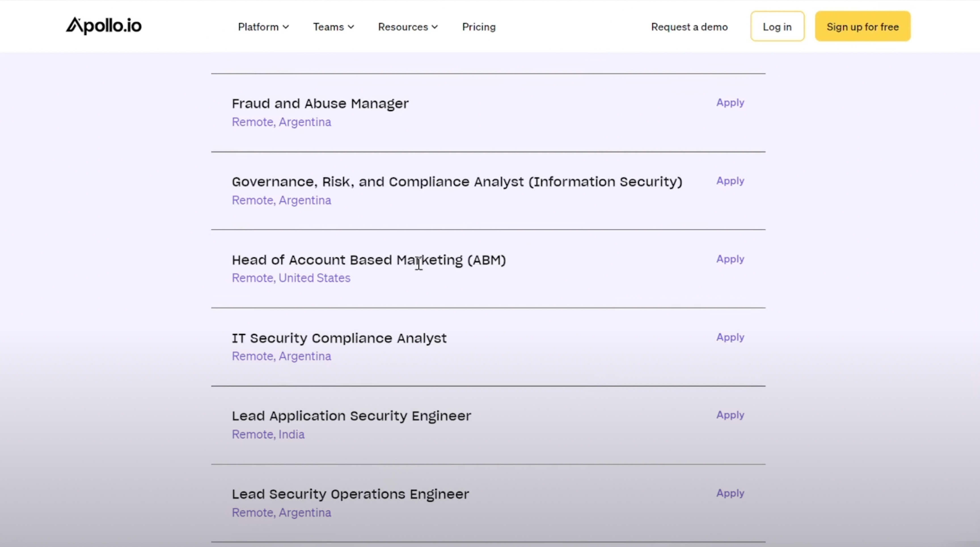Open Head of Account Based Marketing listing
980x547 pixels.
click(368, 260)
